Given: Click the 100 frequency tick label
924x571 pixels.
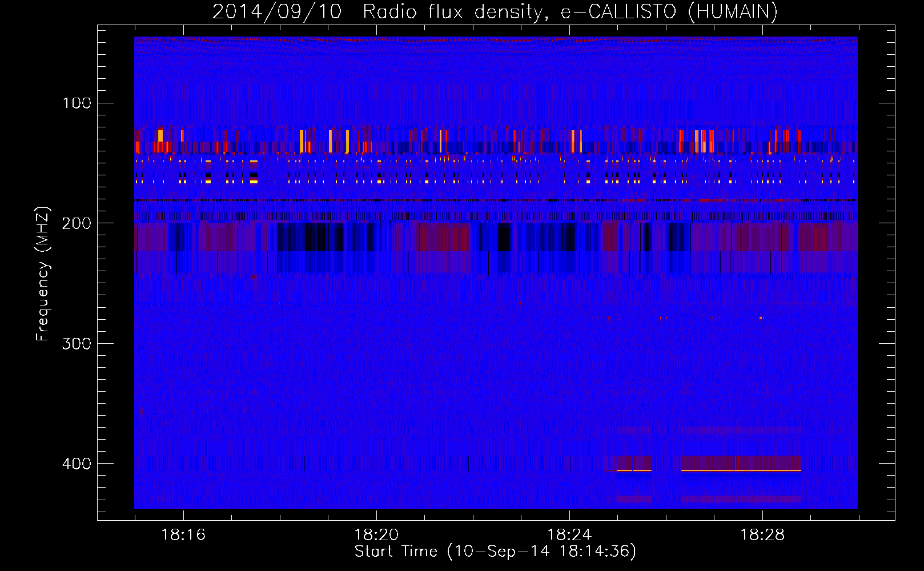Looking at the screenshot, I should point(77,103).
